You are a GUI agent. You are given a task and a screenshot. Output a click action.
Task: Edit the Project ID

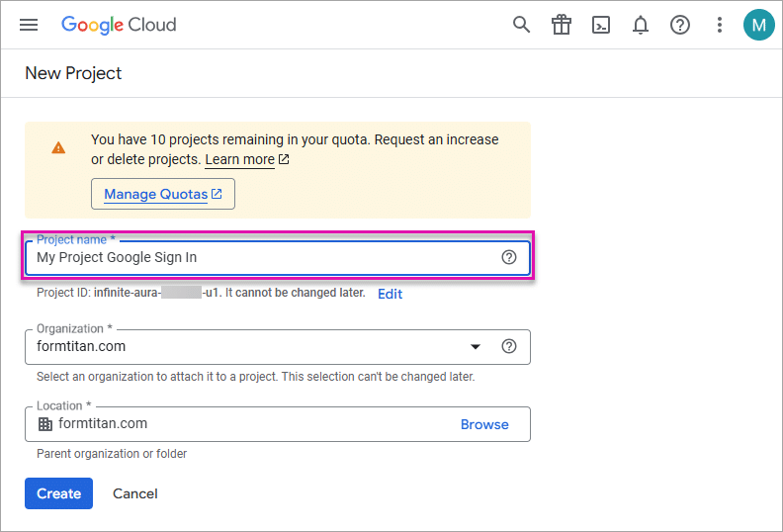(390, 294)
